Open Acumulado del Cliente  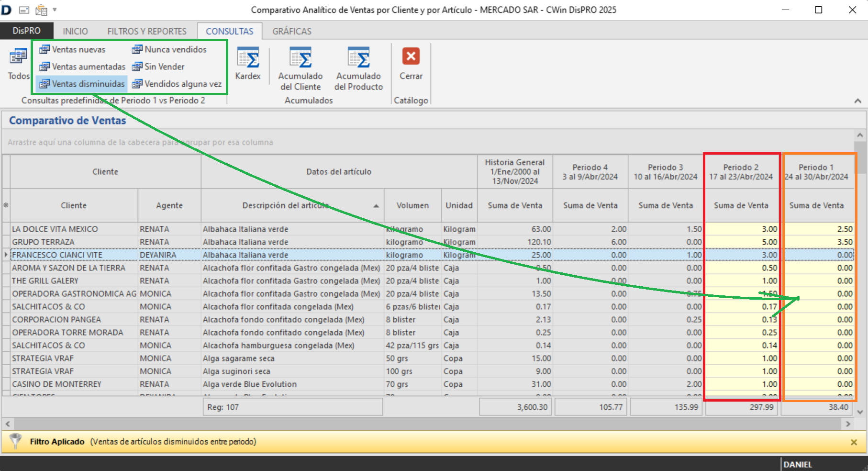pos(300,68)
